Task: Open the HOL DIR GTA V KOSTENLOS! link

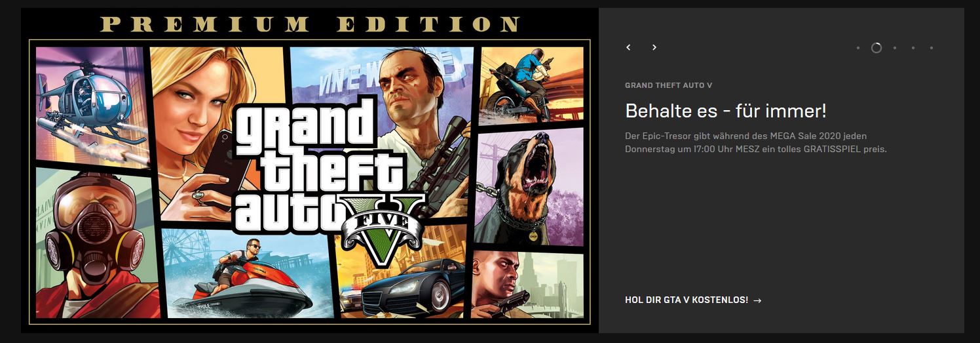Action: pos(693,300)
